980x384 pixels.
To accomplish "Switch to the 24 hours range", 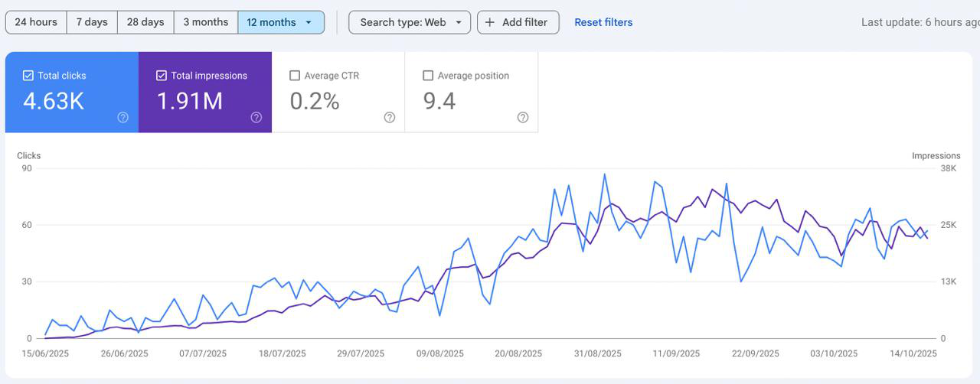I will tap(36, 22).
